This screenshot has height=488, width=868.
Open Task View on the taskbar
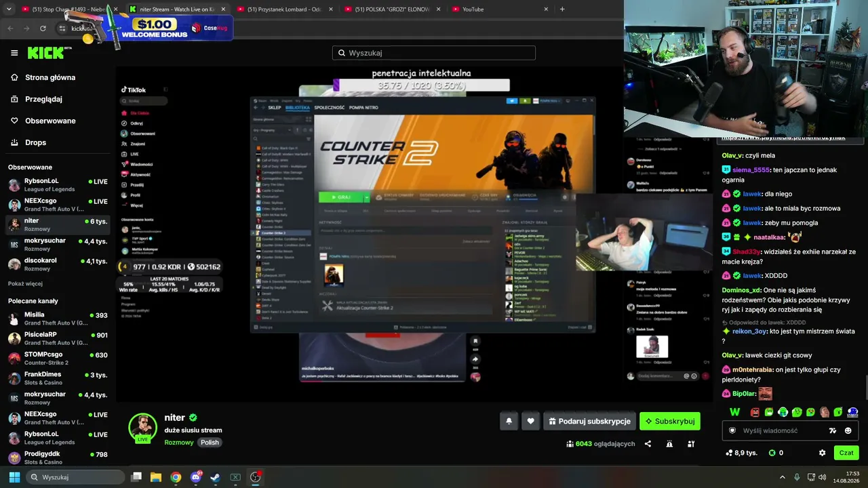coord(136,477)
